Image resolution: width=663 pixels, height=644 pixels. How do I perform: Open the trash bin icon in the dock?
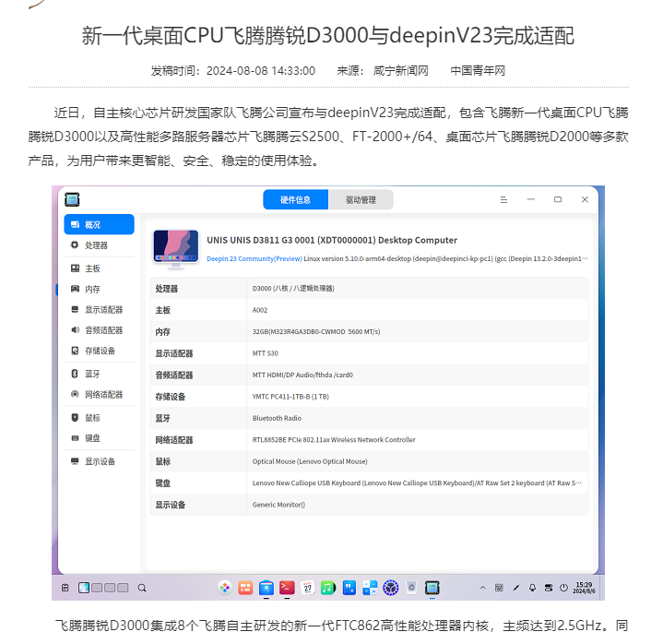click(411, 588)
